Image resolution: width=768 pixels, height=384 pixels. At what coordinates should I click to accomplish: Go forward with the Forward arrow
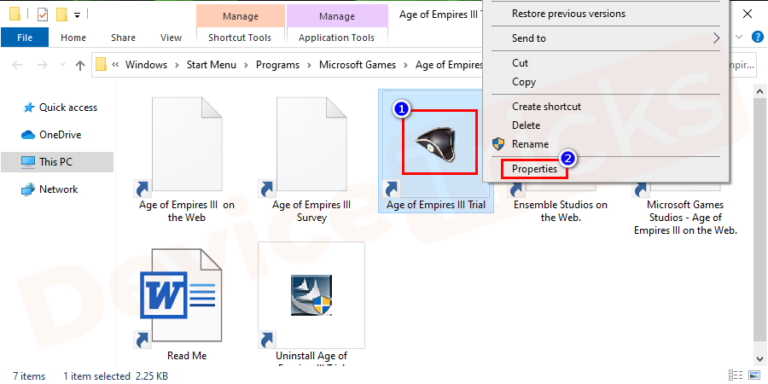pyautogui.click(x=43, y=65)
